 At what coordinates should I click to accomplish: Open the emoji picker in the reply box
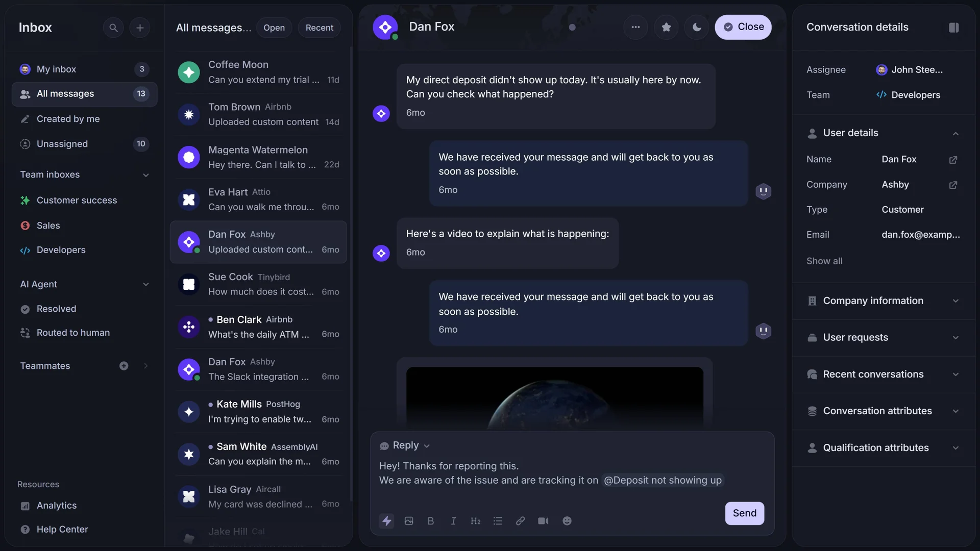pos(567,521)
